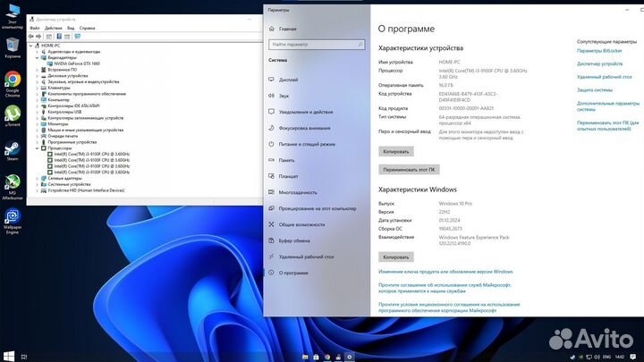Viewport: 644px width, 362px height.
Task: Select 'О программе' in Settings sidebar
Action: [x=293, y=273]
